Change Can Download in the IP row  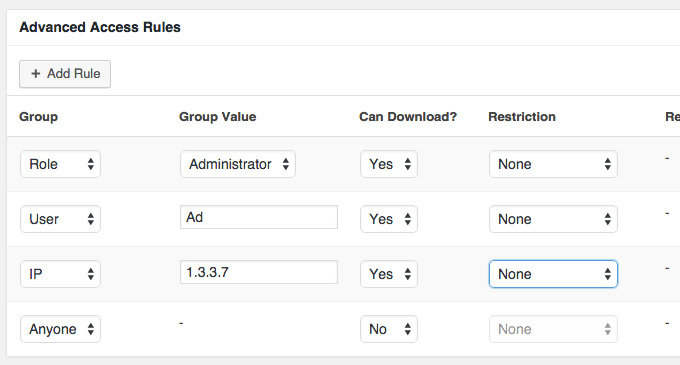point(389,274)
